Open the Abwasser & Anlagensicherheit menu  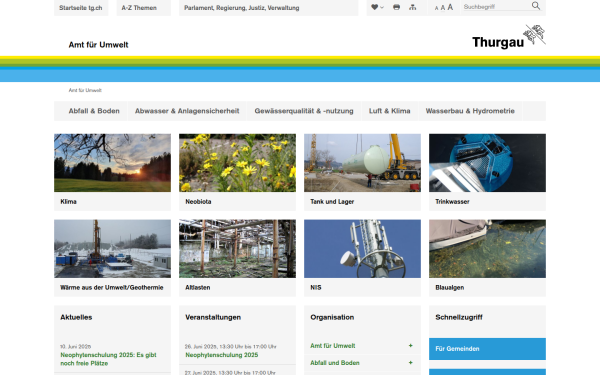tap(187, 111)
